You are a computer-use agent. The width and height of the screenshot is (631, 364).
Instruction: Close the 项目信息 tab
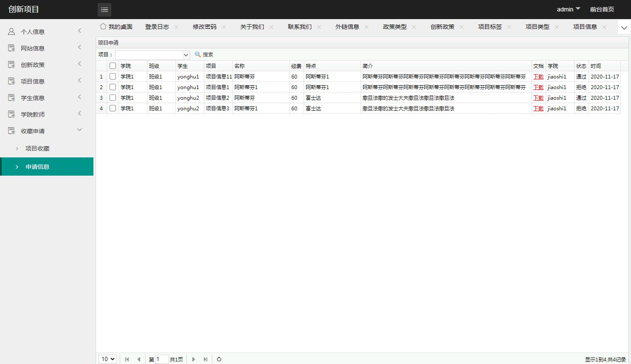[x=604, y=27]
